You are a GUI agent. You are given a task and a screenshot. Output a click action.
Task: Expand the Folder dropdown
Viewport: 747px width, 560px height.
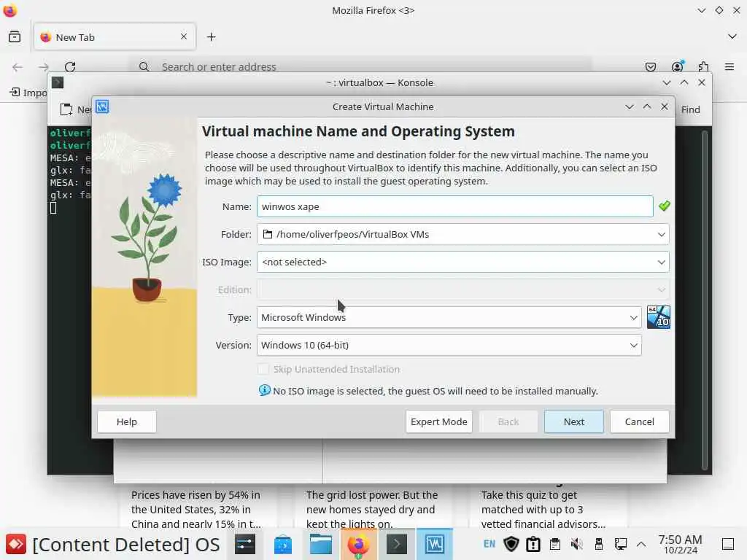[661, 234]
